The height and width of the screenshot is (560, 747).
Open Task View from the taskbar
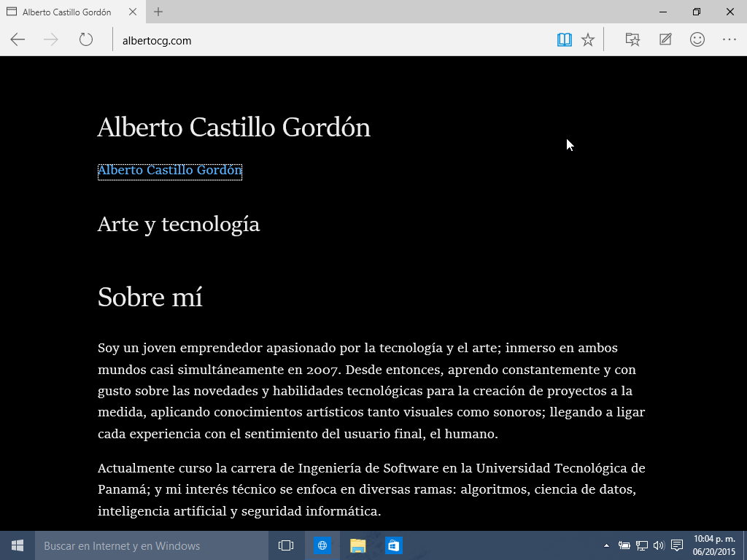pos(286,545)
